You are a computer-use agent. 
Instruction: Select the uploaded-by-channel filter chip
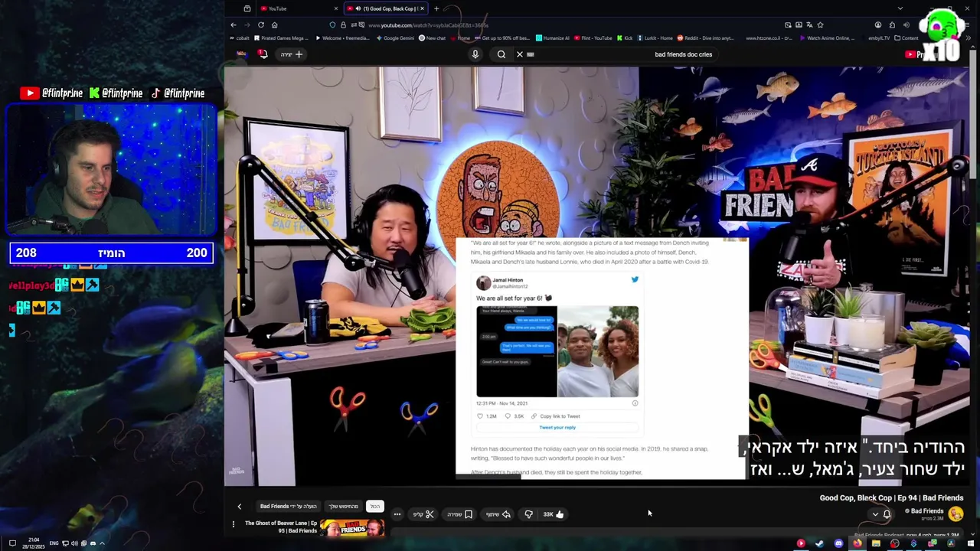(288, 506)
